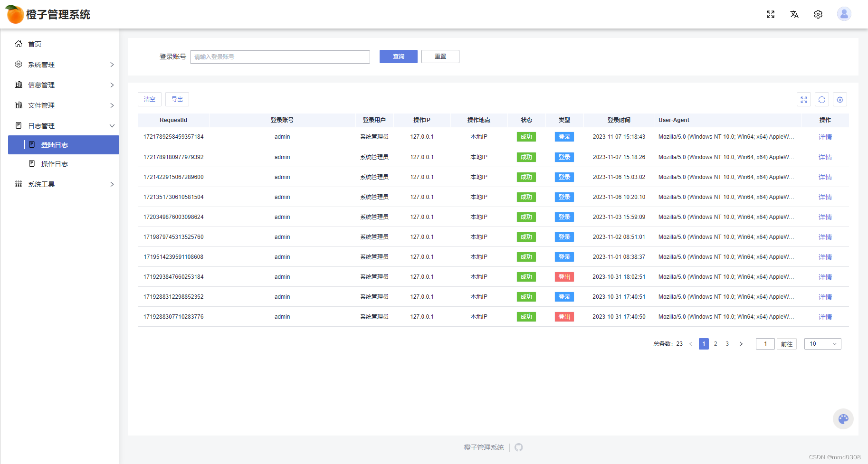
Task: Open 详情 for request 1719293847660253184
Action: point(825,277)
